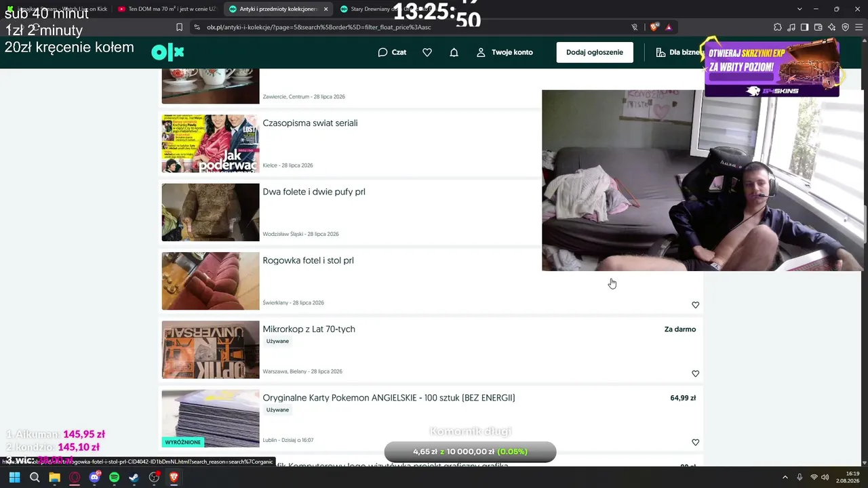Open the Mikrorkop z Lat 70-tych listing
868x488 pixels.
(x=309, y=329)
